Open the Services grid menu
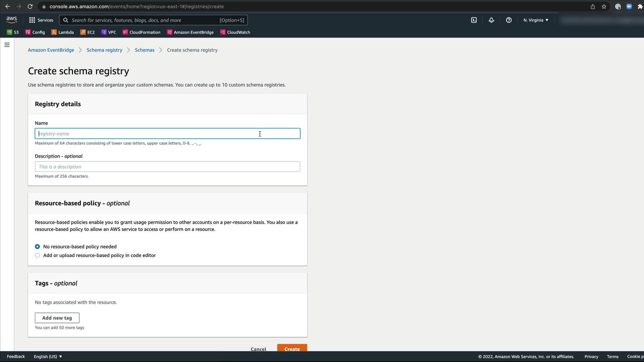This screenshot has width=644, height=362. click(x=41, y=20)
